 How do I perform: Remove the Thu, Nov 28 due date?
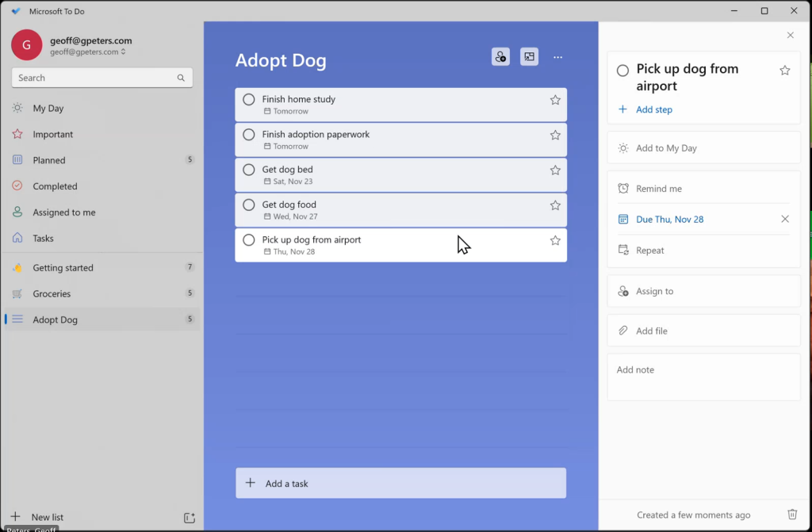[x=784, y=219]
